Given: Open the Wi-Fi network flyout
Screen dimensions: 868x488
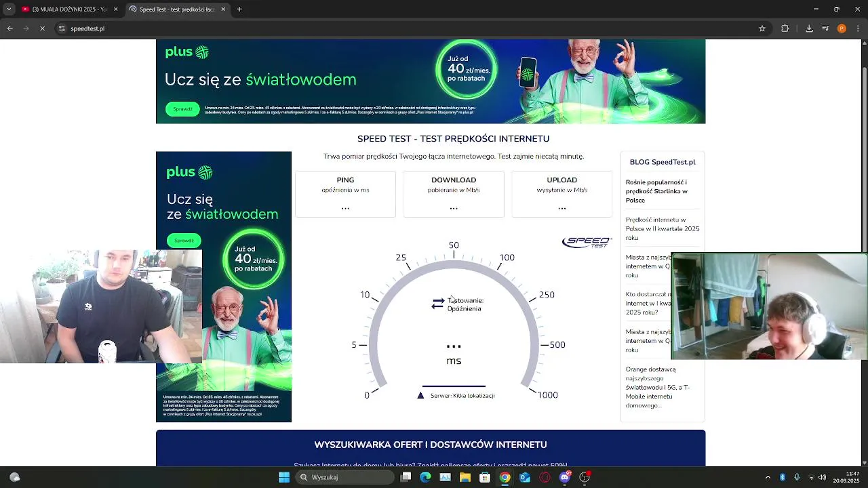Looking at the screenshot, I should click(812, 477).
